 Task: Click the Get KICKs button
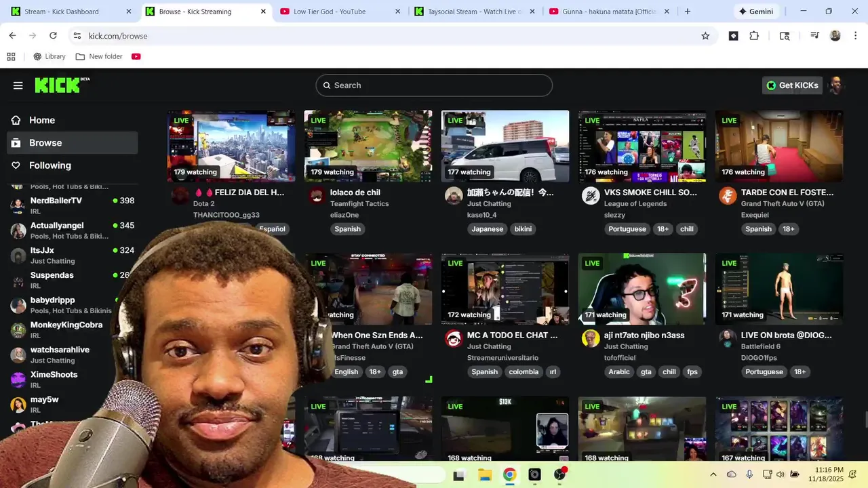point(792,85)
